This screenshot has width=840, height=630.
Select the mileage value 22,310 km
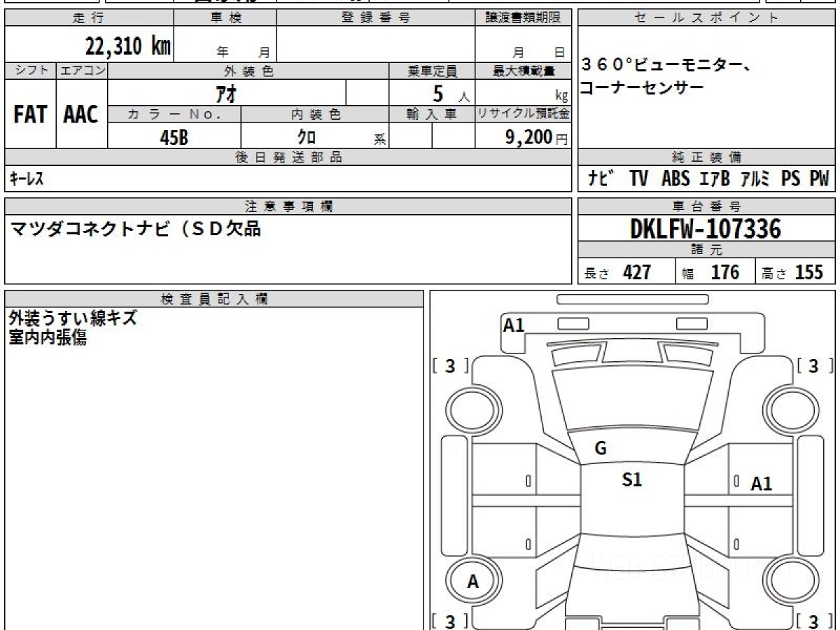127,46
